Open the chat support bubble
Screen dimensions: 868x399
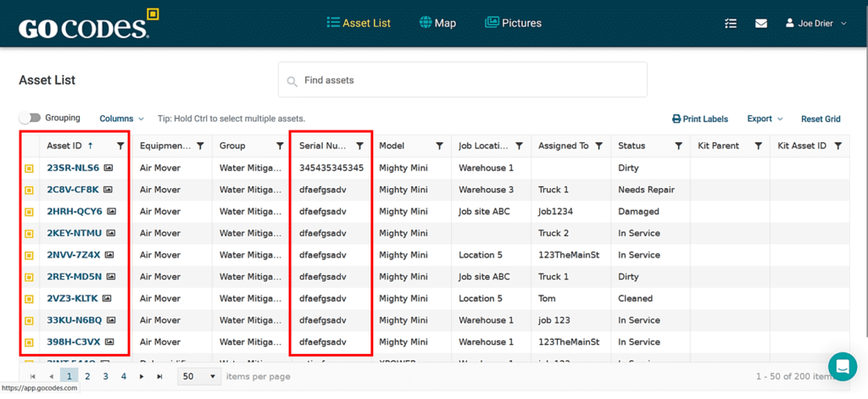(x=842, y=366)
